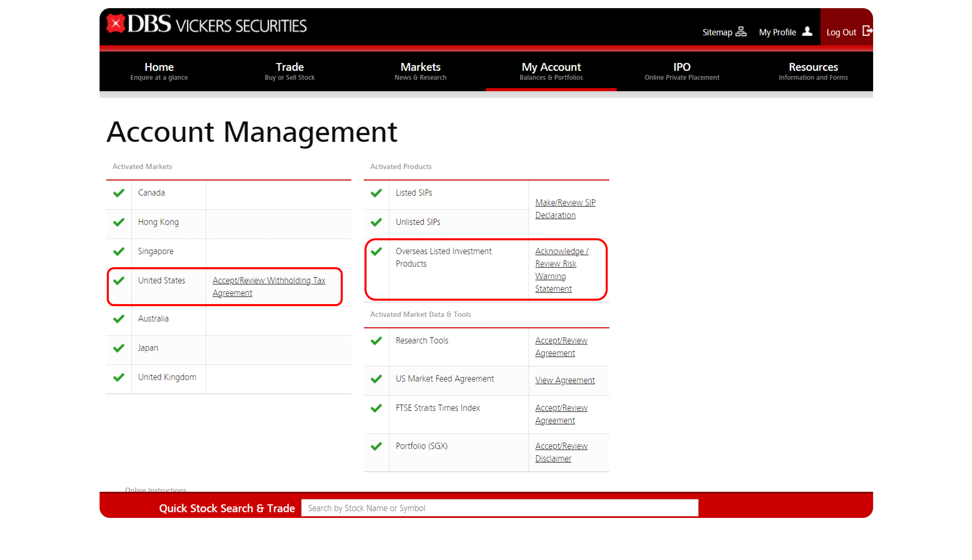Click the Portfolio (SGX) text
The height and width of the screenshot is (560, 972).
422,446
